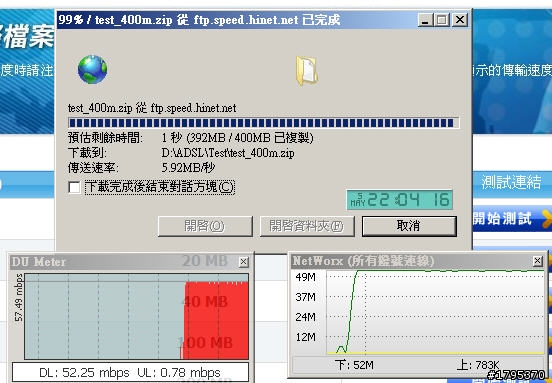Click the 測試連結 header on web page
Image resolution: width=552 pixels, height=383 pixels.
(511, 182)
